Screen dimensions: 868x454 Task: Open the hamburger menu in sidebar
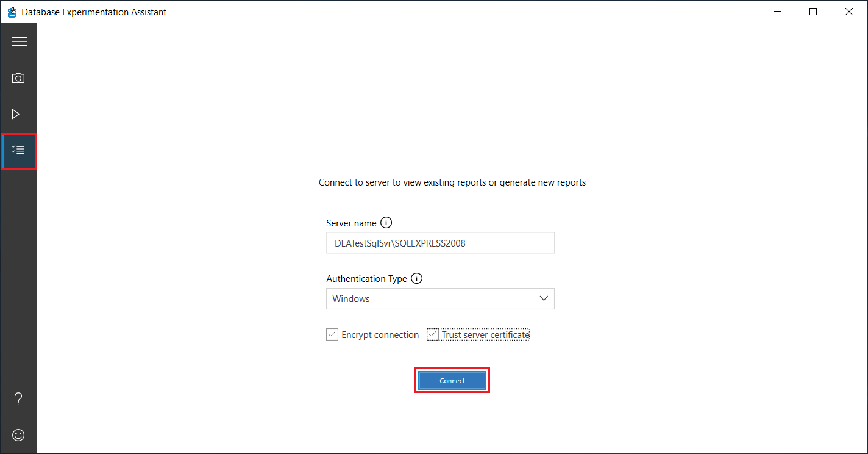(19, 41)
